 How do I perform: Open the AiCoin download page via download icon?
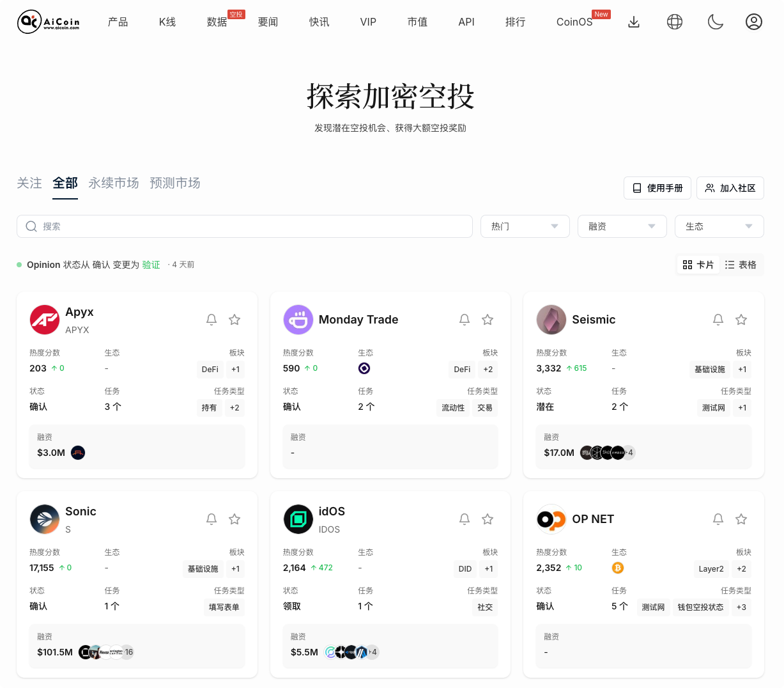634,21
